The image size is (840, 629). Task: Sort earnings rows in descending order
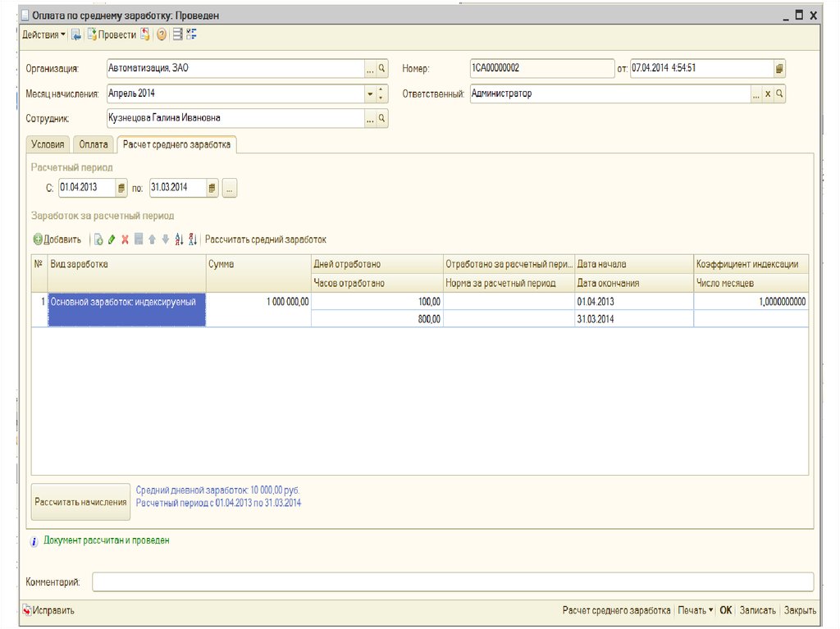(193, 239)
